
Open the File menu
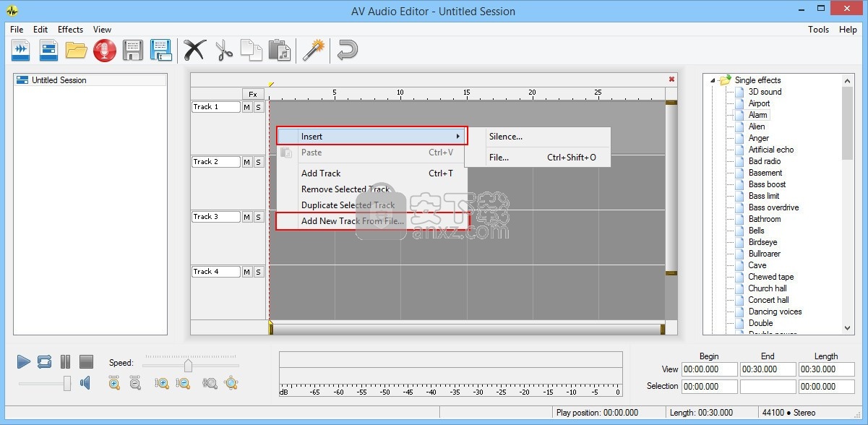point(17,30)
